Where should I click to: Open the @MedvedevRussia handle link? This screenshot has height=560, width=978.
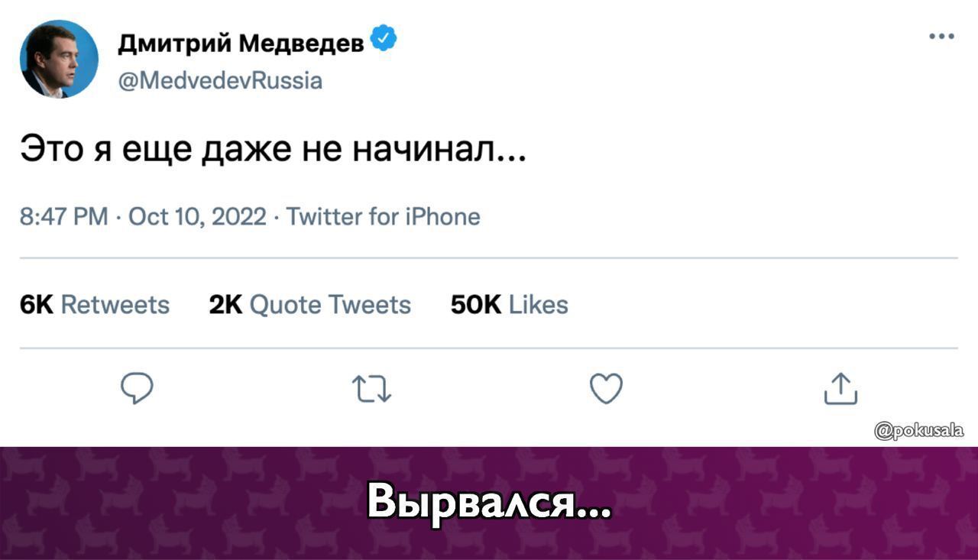point(220,80)
